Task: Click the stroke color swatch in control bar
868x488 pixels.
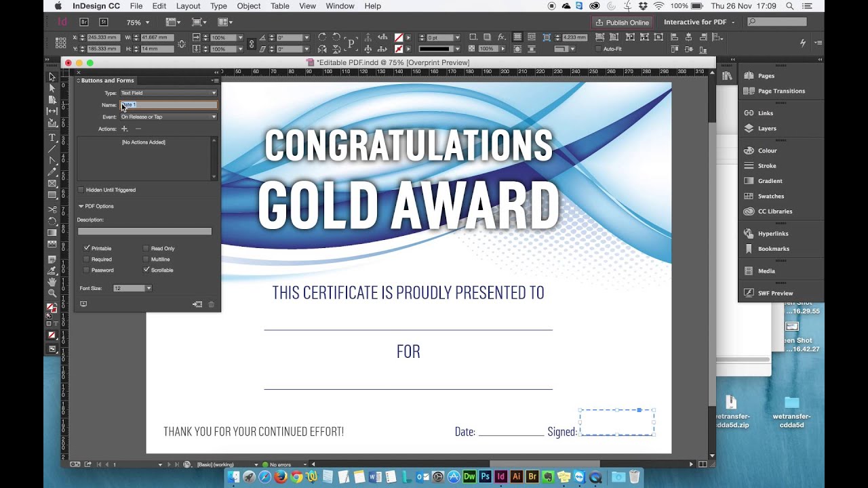Action: tap(399, 49)
